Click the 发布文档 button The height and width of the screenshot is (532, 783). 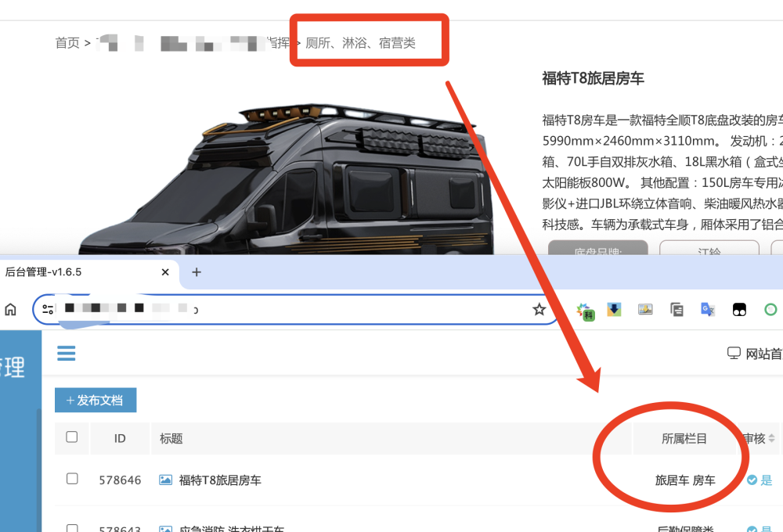[96, 401]
